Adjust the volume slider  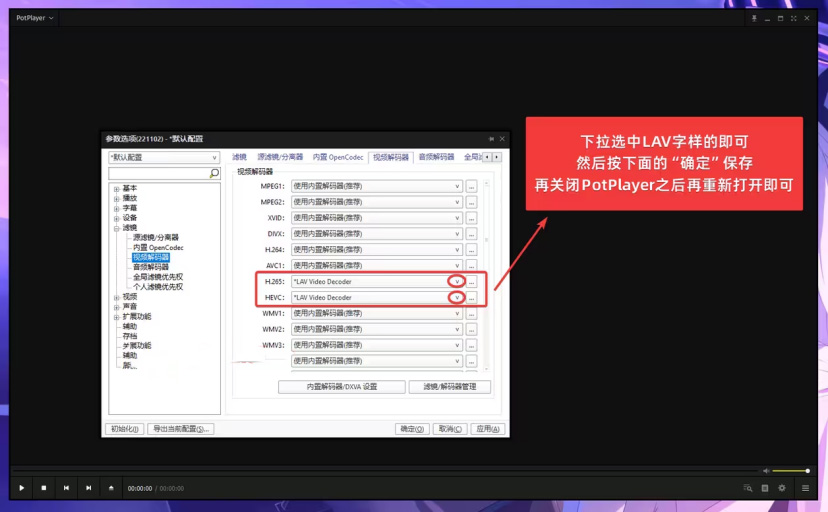point(792,471)
